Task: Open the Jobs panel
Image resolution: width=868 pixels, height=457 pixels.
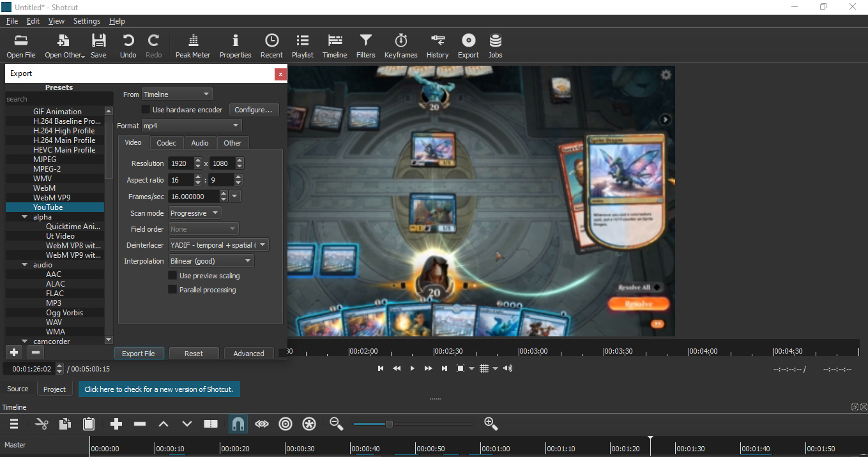Action: (x=496, y=46)
